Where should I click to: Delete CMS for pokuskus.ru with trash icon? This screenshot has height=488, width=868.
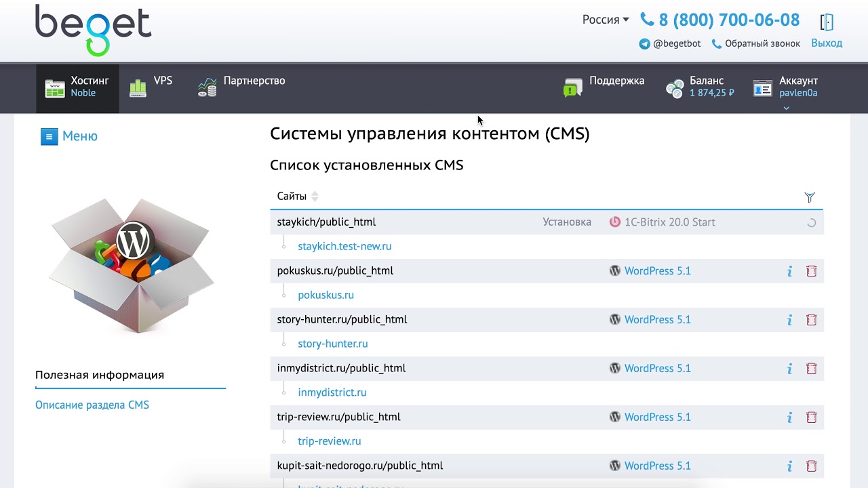(x=811, y=271)
